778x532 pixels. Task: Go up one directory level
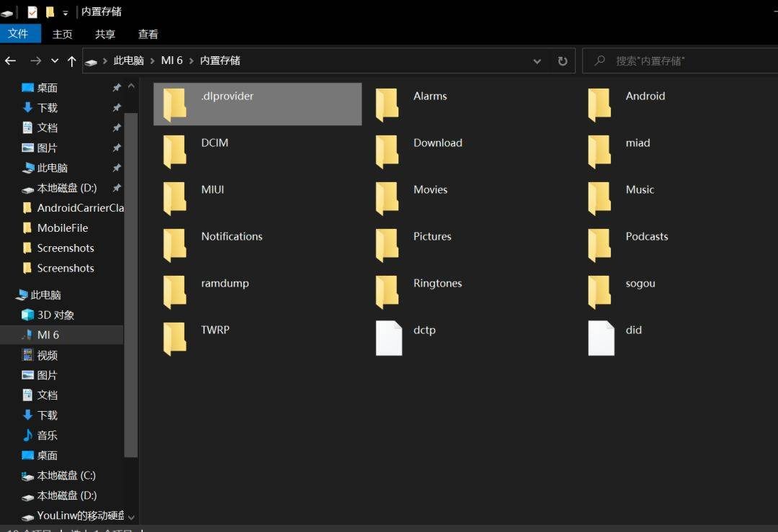coord(71,61)
